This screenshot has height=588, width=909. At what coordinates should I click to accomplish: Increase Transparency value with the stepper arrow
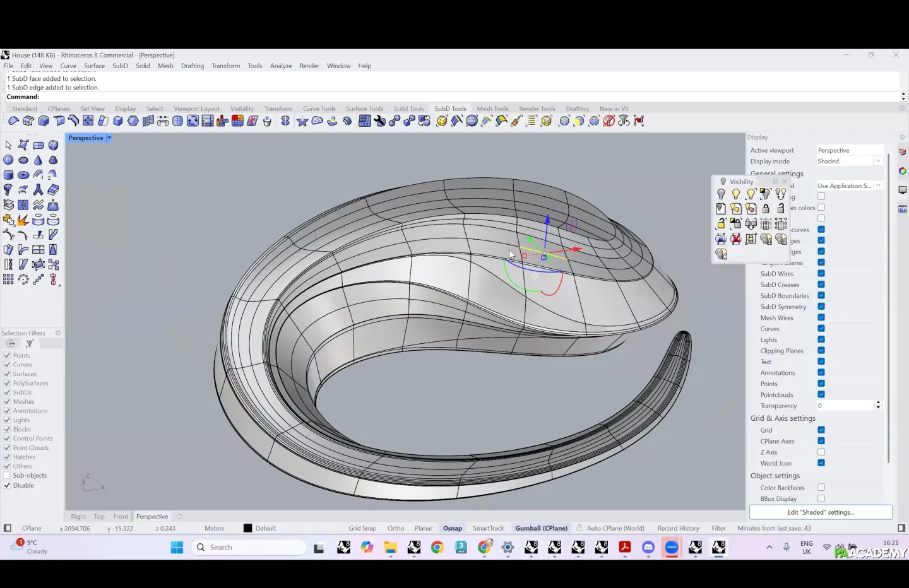point(878,403)
